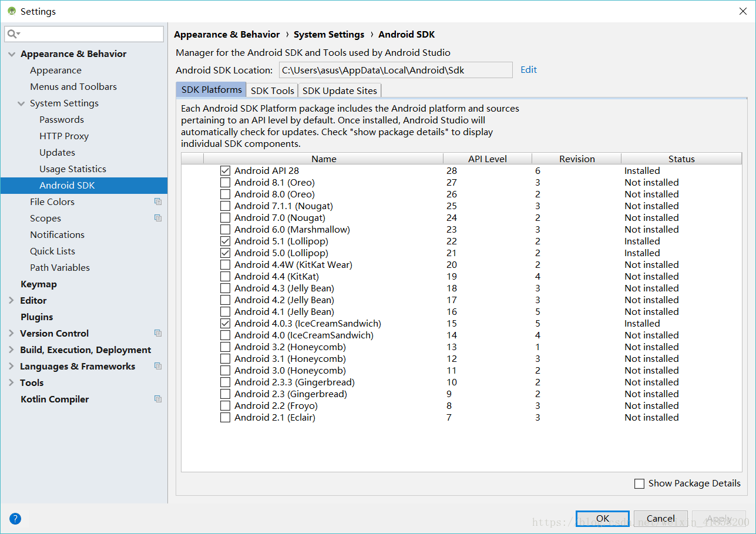This screenshot has width=756, height=534.
Task: Open Keymap settings page
Action: click(x=39, y=284)
